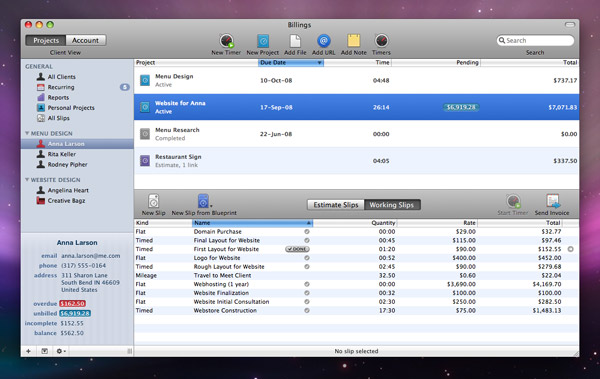Switch to Account client view
This screenshot has width=600, height=379.
pos(86,40)
